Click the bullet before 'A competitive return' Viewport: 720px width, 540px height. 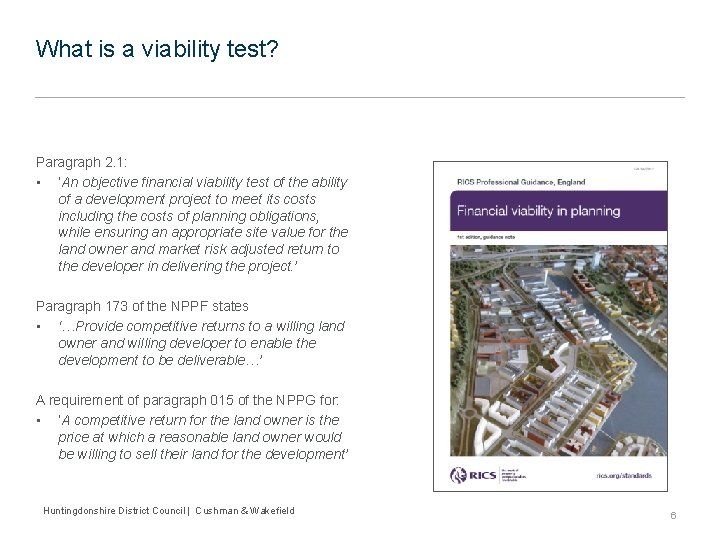[37, 420]
